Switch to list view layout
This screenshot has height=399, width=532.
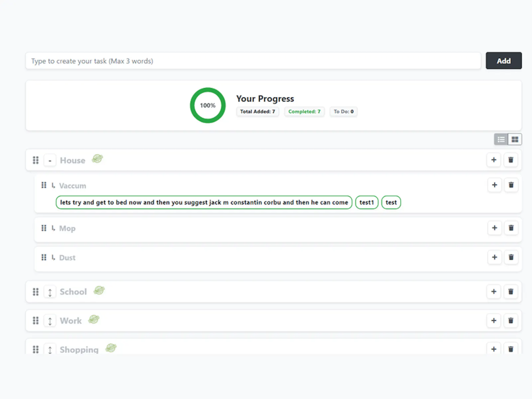click(x=501, y=139)
